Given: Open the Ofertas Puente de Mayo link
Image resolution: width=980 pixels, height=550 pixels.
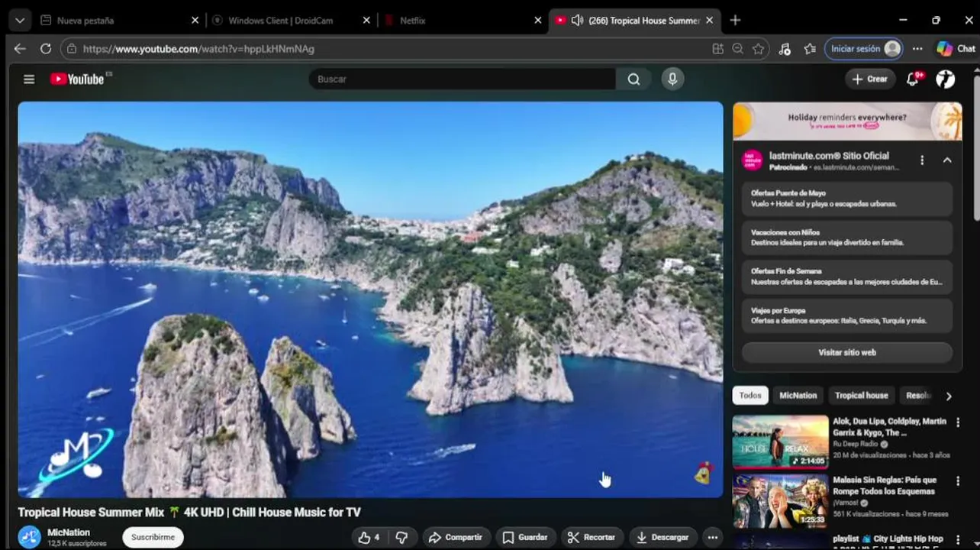Looking at the screenshot, I should point(847,199).
